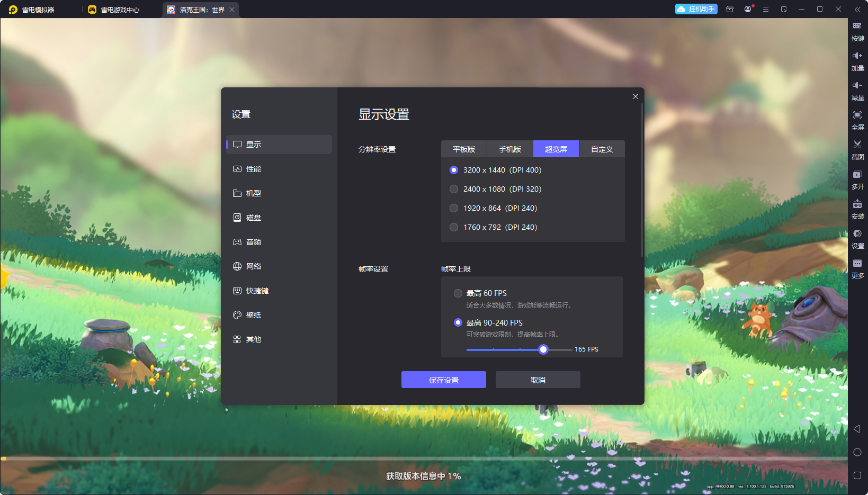Click the 加量 volume up icon
Viewport: 868px width, 495px height.
tap(857, 61)
